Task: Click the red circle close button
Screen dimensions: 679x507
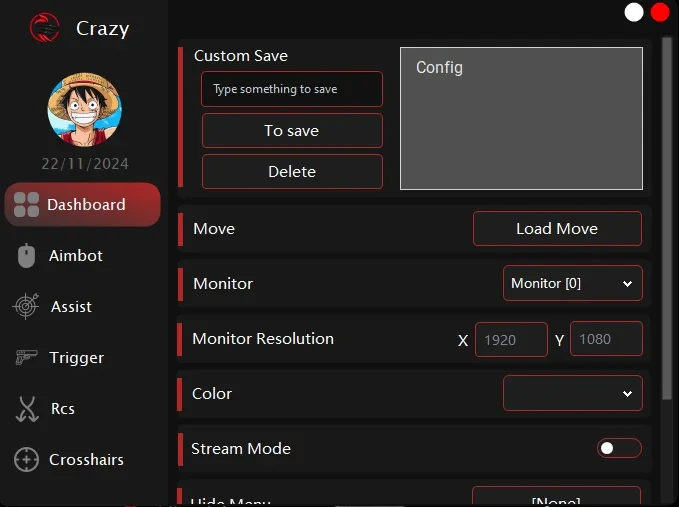Action: point(660,12)
